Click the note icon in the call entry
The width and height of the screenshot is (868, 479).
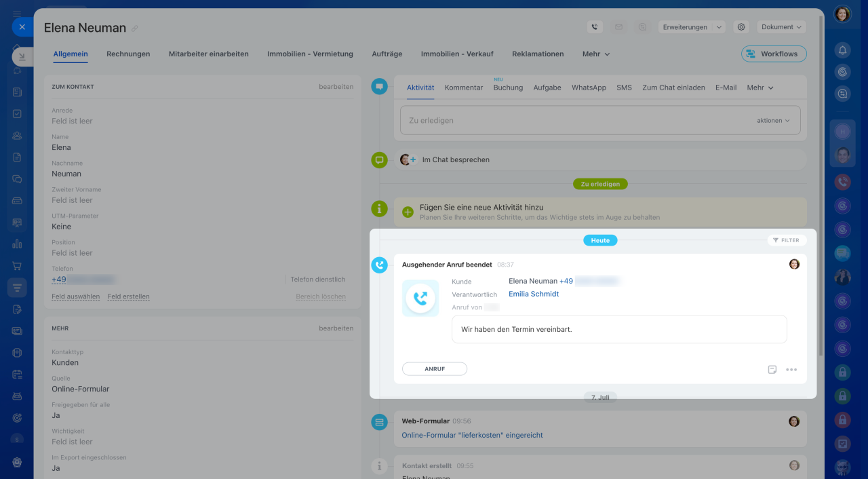tap(772, 370)
